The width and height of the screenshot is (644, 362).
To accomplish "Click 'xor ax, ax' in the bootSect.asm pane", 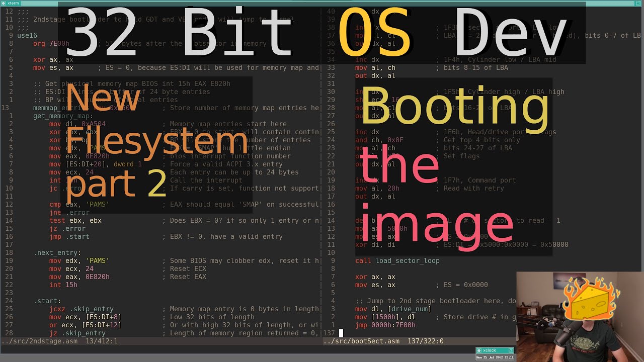I will pyautogui.click(x=375, y=277).
